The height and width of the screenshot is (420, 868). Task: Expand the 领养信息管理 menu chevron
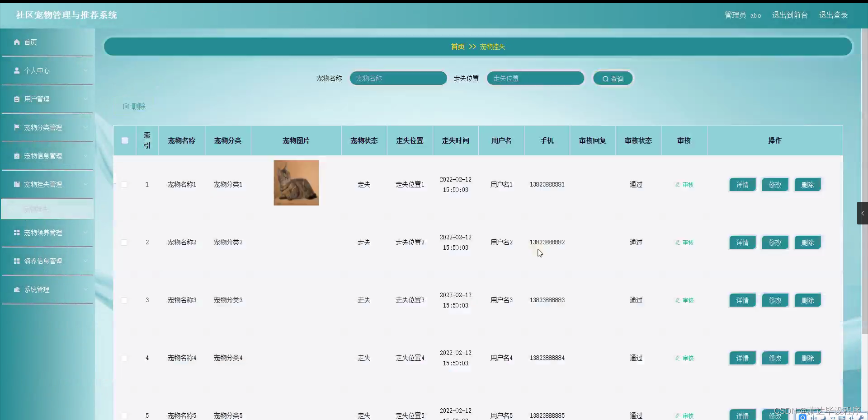click(85, 261)
